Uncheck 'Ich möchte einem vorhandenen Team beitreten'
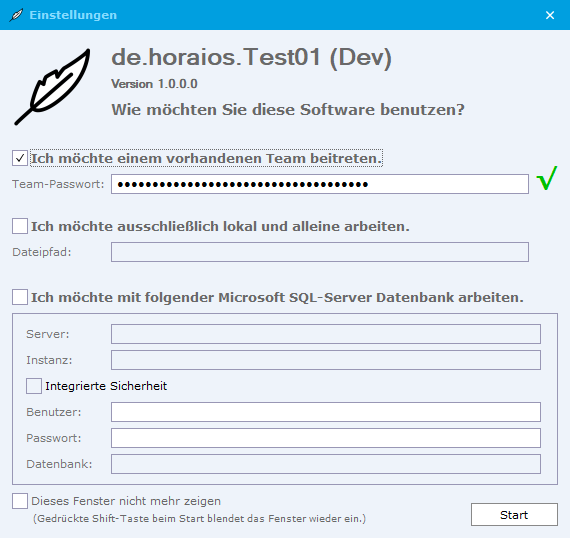This screenshot has width=570, height=538. tap(20, 158)
